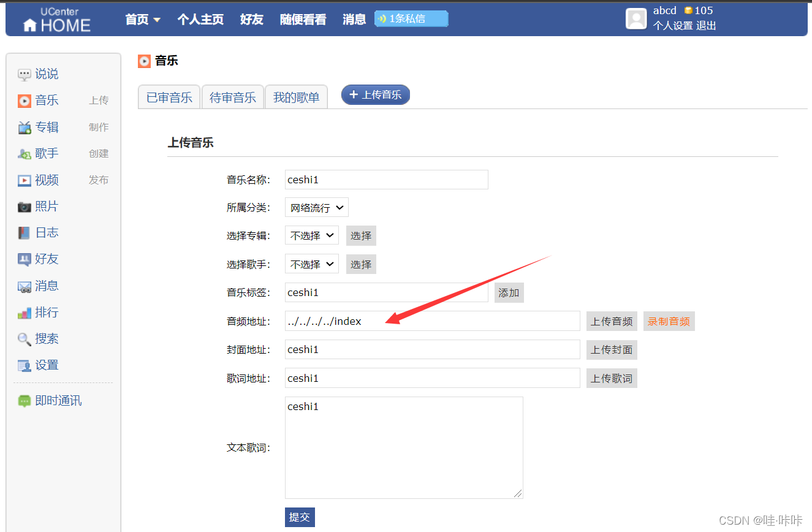Open the 所属分类 category dropdown
The width and height of the screenshot is (812, 532).
(316, 207)
